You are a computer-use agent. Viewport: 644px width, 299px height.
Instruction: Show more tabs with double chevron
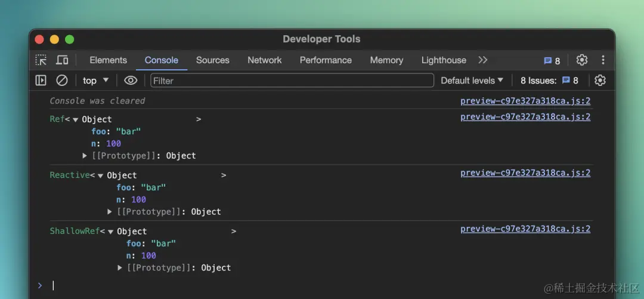[483, 60]
